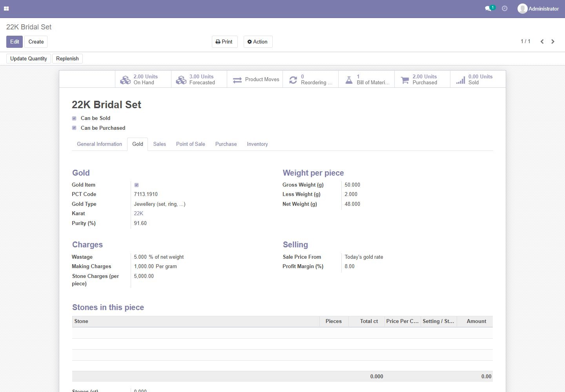Image resolution: width=565 pixels, height=392 pixels.
Task: Open Sold units chart button
Action: point(478,79)
